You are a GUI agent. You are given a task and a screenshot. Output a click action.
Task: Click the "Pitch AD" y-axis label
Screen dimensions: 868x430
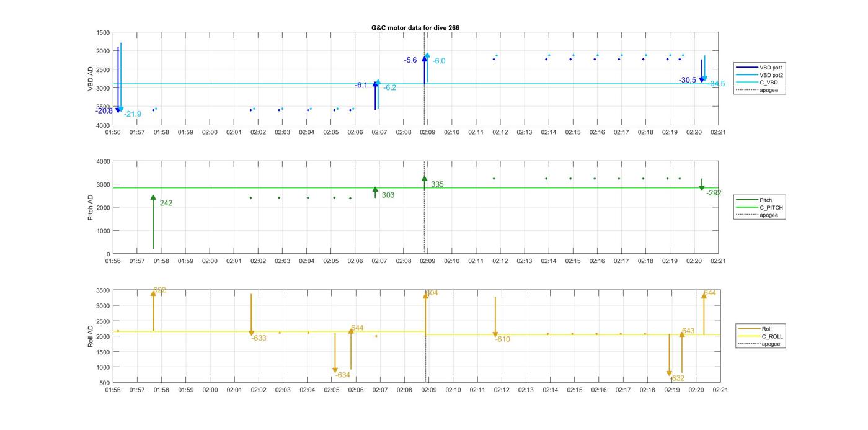tap(91, 207)
